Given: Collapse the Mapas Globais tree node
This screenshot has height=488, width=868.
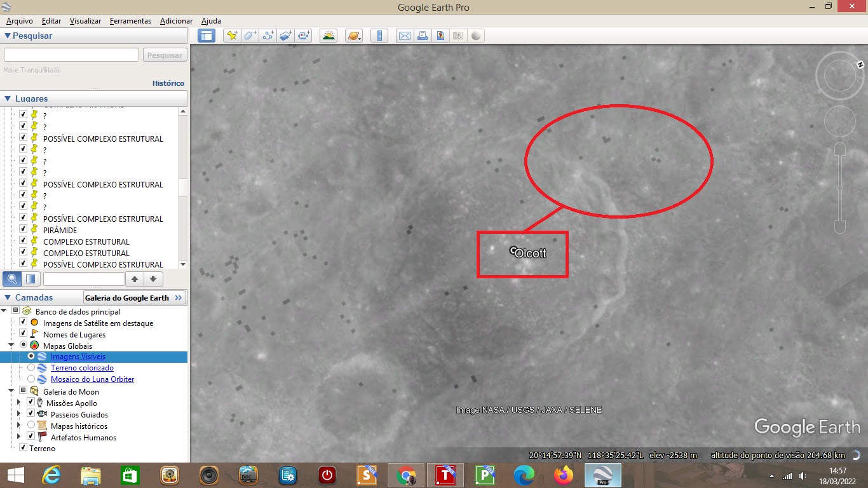Looking at the screenshot, I should (12, 346).
